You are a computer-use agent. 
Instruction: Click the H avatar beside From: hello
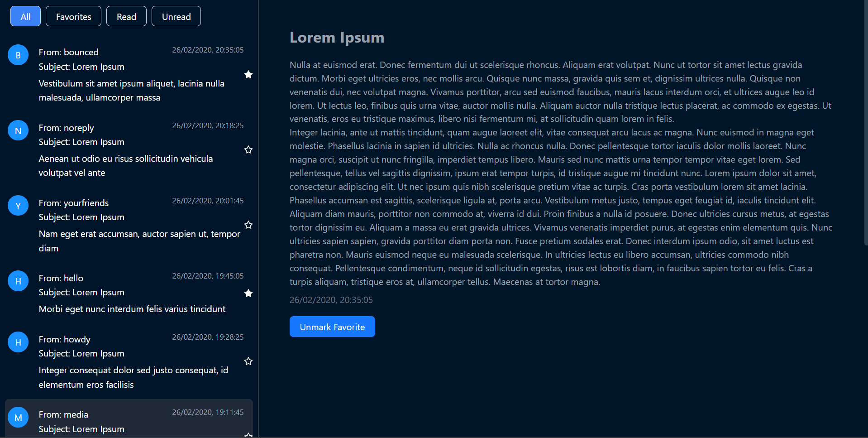tap(18, 281)
